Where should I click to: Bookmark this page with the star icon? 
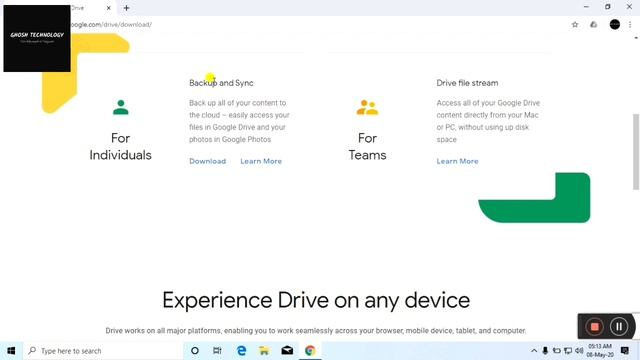pyautogui.click(x=575, y=24)
